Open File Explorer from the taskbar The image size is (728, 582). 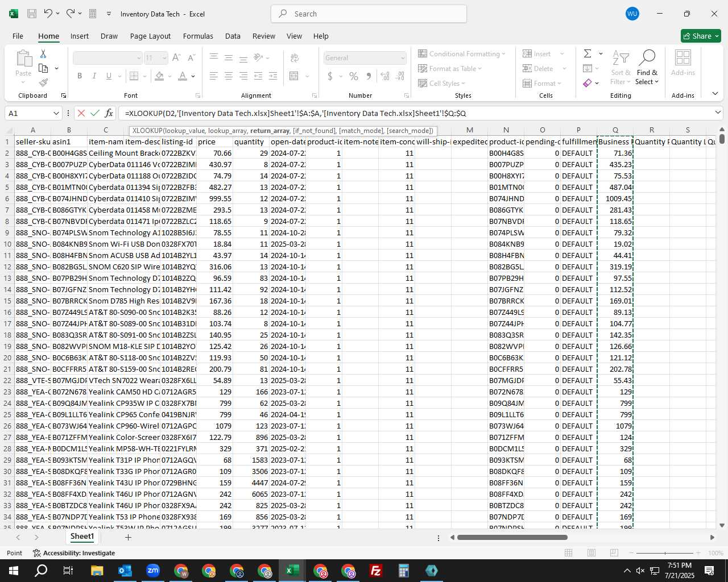tap(97, 571)
